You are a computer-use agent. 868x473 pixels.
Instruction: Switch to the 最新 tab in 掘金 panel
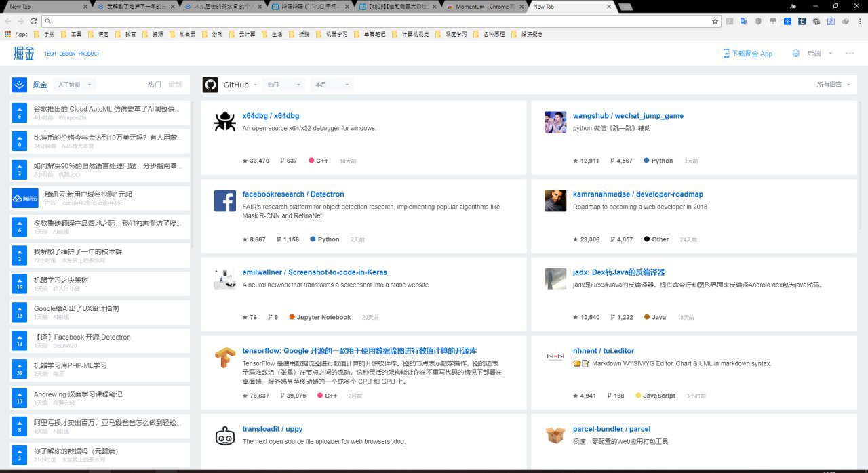(x=175, y=85)
